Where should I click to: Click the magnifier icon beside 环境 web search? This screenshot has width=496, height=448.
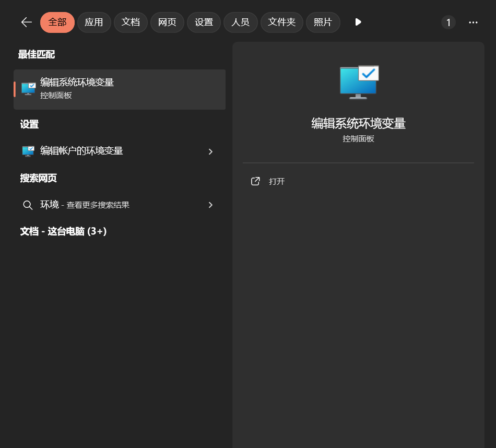tap(28, 205)
